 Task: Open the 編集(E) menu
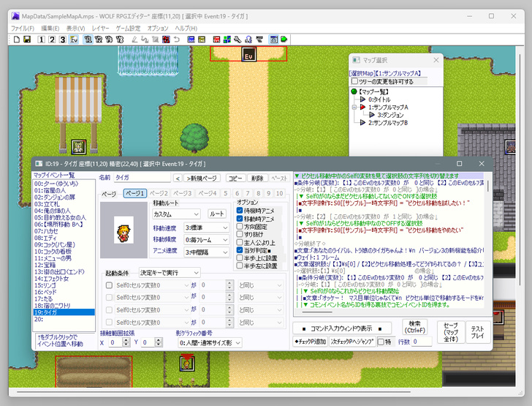pos(50,29)
